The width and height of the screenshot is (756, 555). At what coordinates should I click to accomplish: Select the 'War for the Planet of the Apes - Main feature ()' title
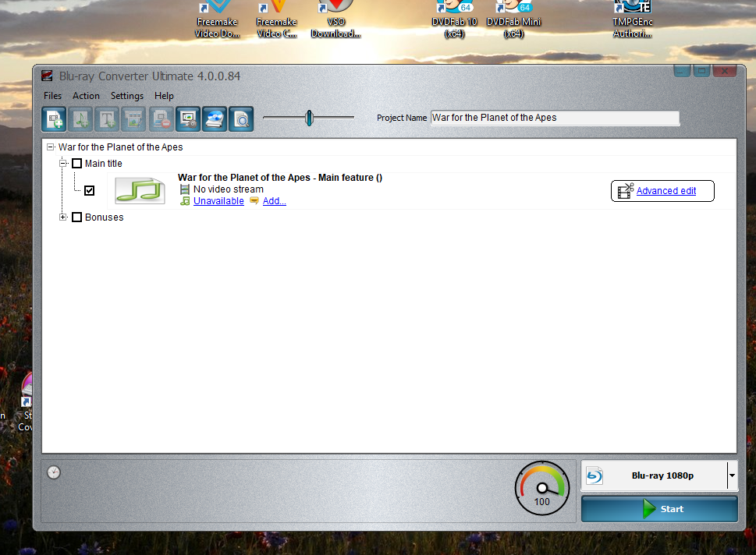tap(279, 178)
